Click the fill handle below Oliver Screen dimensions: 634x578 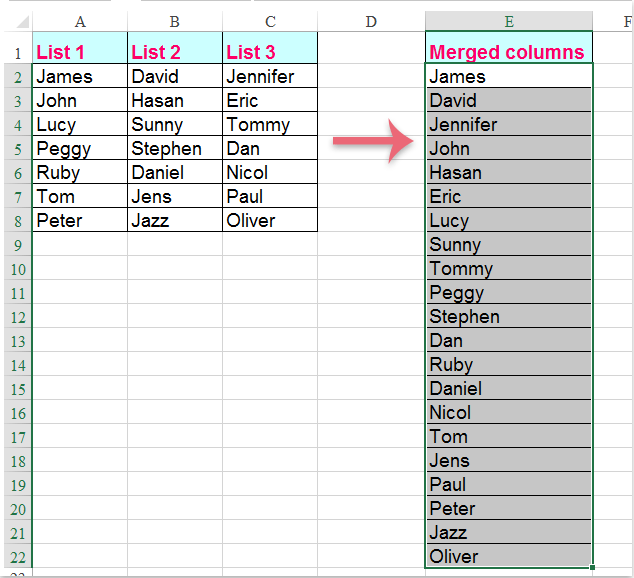[x=593, y=568]
